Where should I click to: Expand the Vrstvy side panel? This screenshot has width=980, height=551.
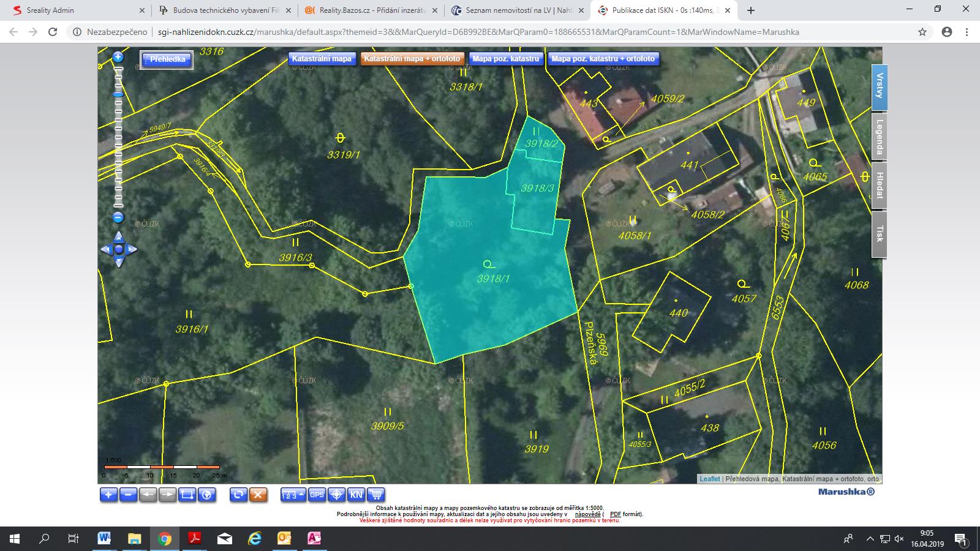click(x=880, y=87)
